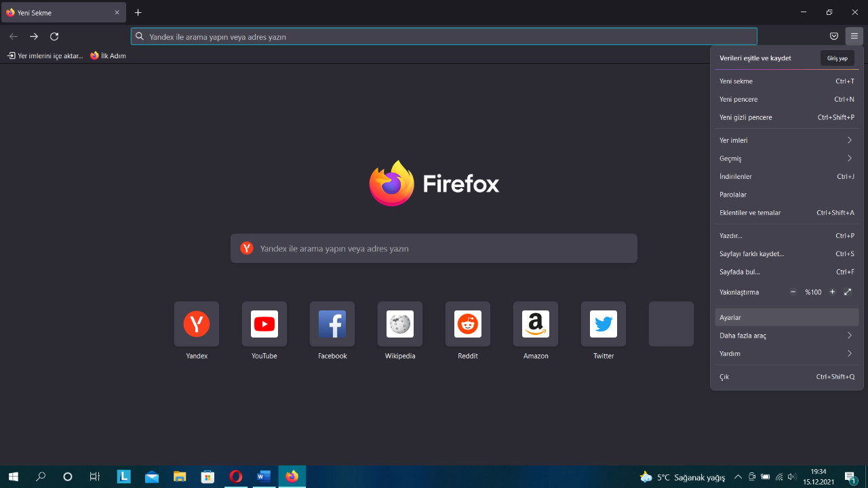Select Yeni sekme menu item
Screen dimensions: 868x488
(787, 81)
